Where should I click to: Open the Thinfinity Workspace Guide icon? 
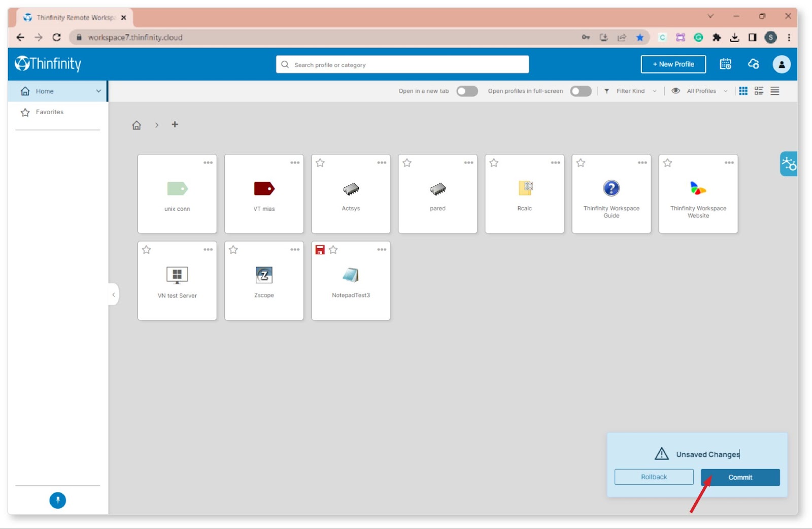[x=611, y=188]
